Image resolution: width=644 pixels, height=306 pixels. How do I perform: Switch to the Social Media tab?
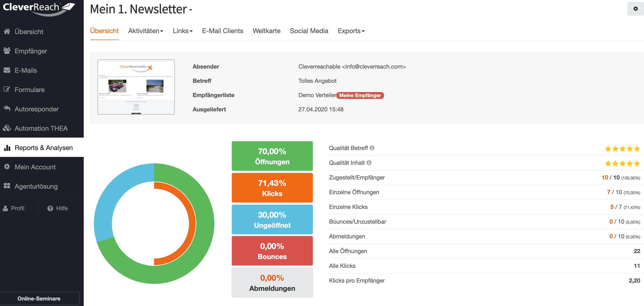[x=309, y=31]
